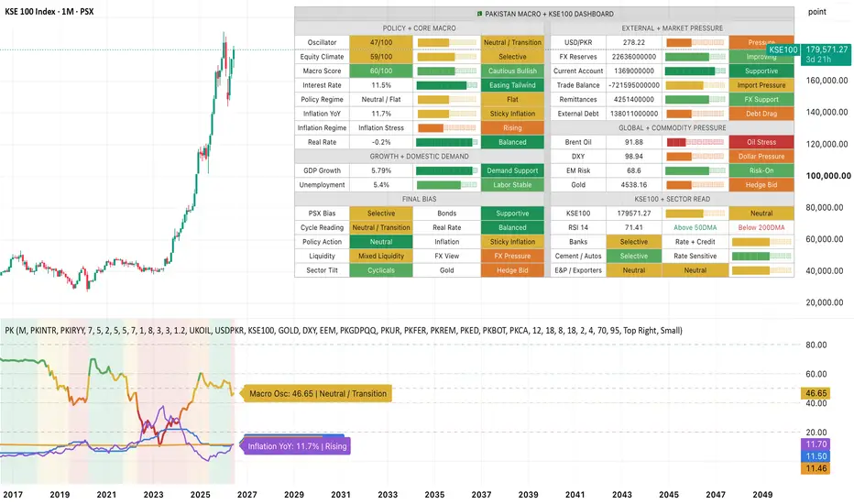Click the Risk-On status cell

pyautogui.click(x=761, y=170)
